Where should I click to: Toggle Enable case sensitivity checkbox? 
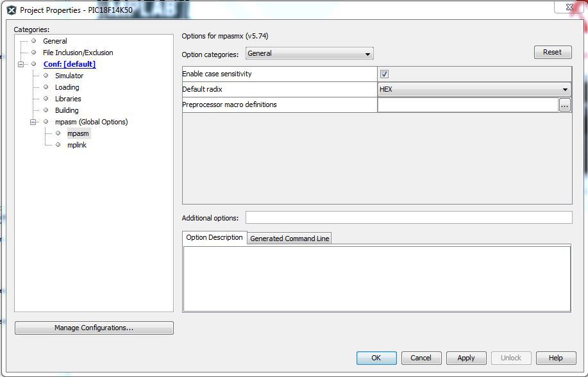(384, 74)
